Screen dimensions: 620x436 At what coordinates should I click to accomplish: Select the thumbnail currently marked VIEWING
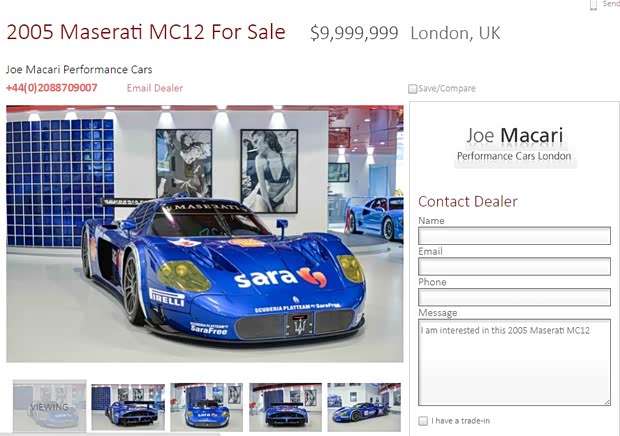[x=49, y=406]
